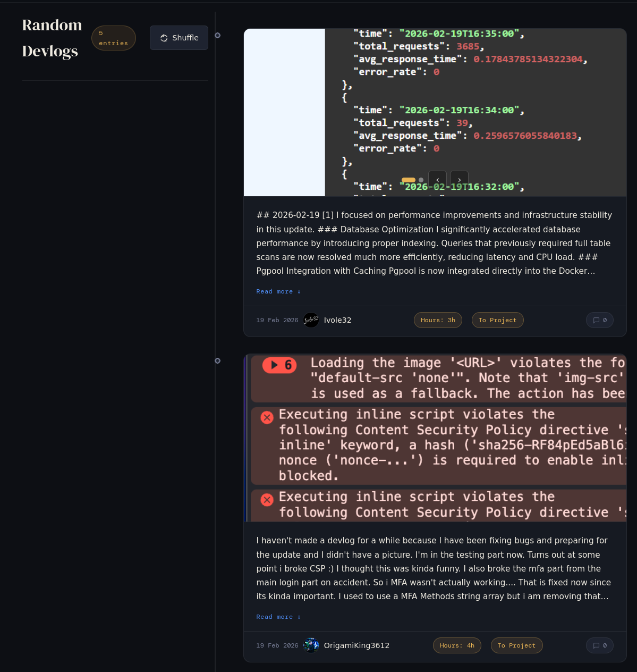
Task: Open comments on Ivole32's devlog
Action: coord(599,320)
